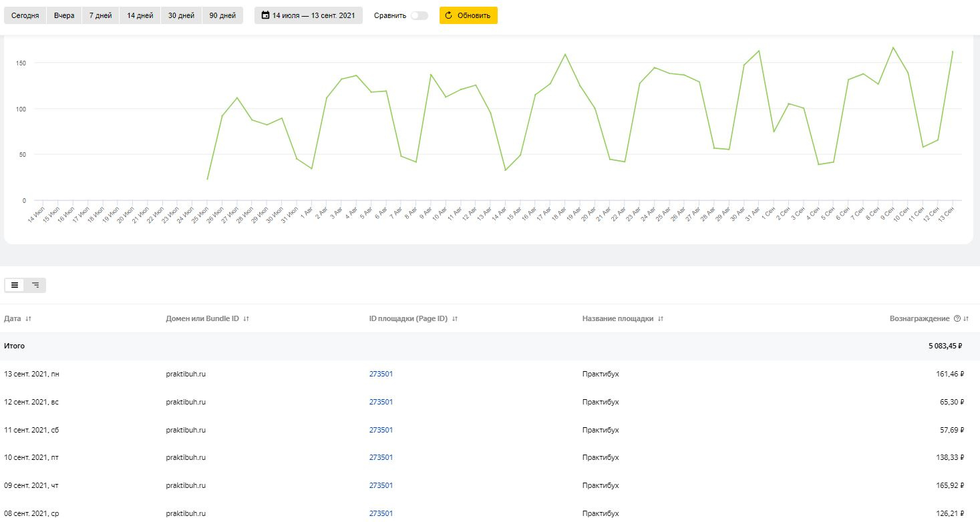This screenshot has width=980, height=522.
Task: Click sort icon next to Дата column
Action: [28, 319]
